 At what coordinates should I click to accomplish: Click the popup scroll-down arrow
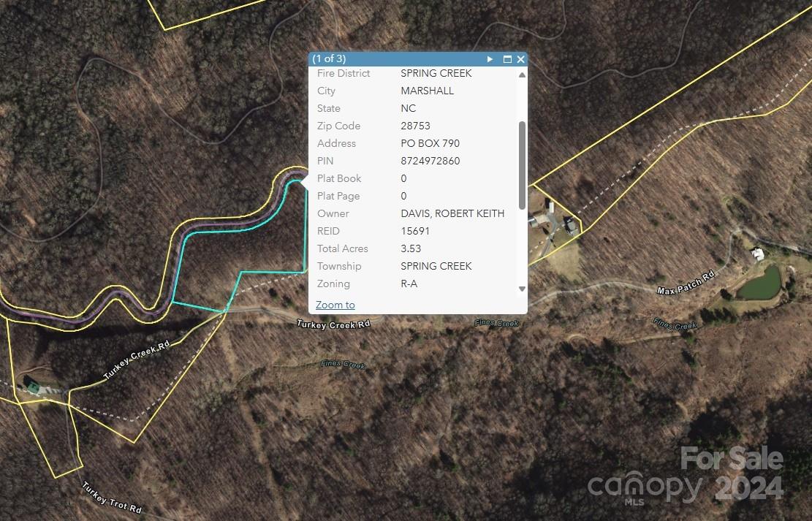coord(522,289)
